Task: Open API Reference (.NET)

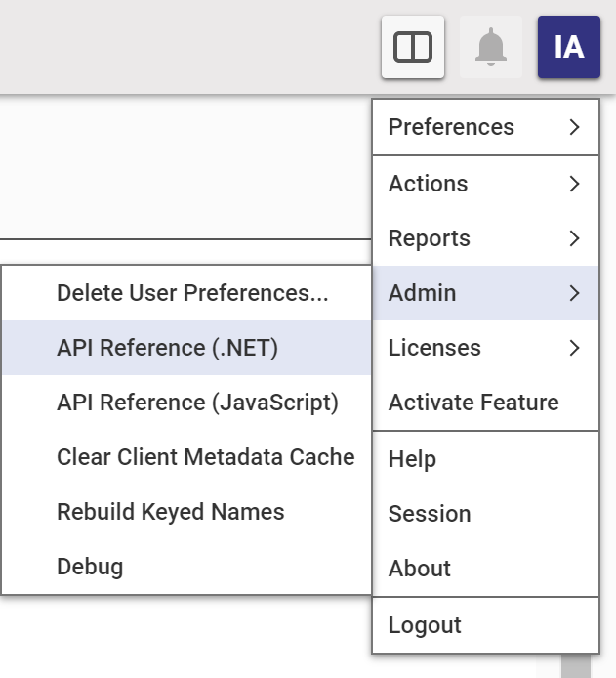Action: click(168, 348)
